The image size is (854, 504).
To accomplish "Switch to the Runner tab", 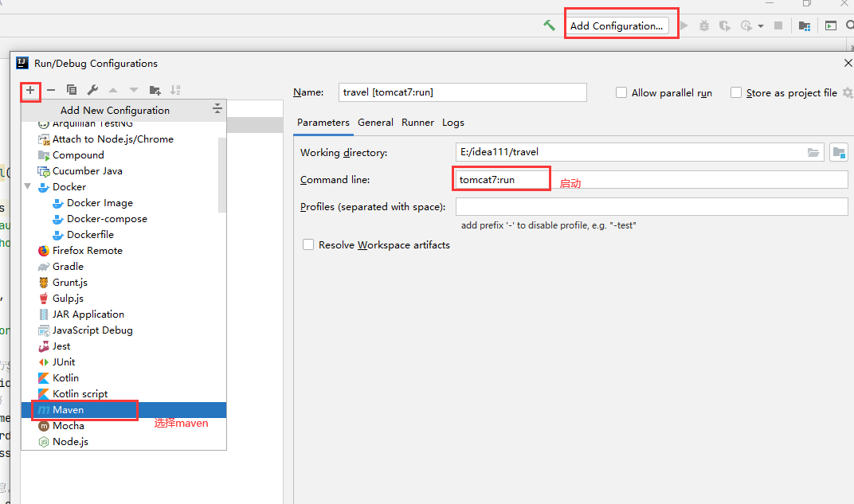I will [x=417, y=123].
